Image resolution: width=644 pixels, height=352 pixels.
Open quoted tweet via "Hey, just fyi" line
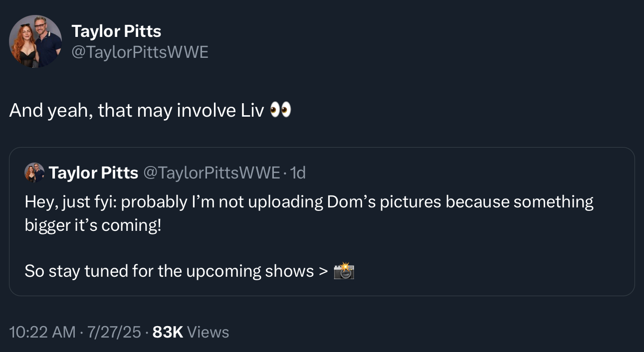point(70,202)
